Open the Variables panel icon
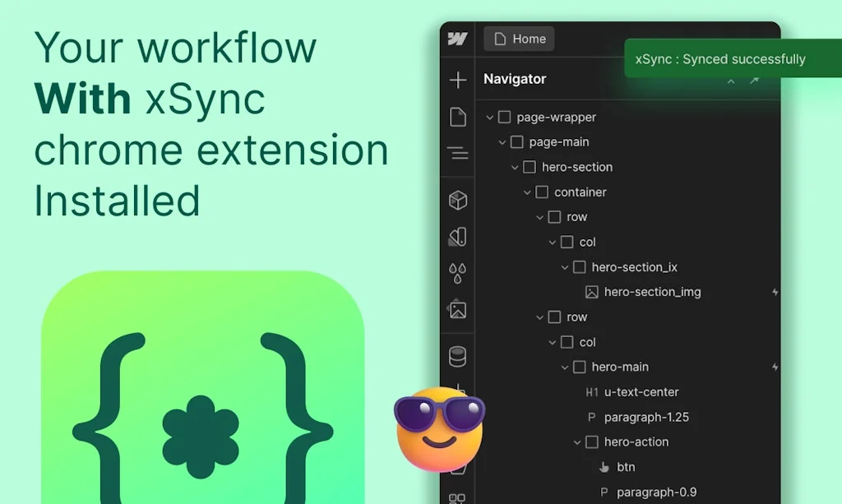This screenshot has height=504, width=842. coord(458,237)
